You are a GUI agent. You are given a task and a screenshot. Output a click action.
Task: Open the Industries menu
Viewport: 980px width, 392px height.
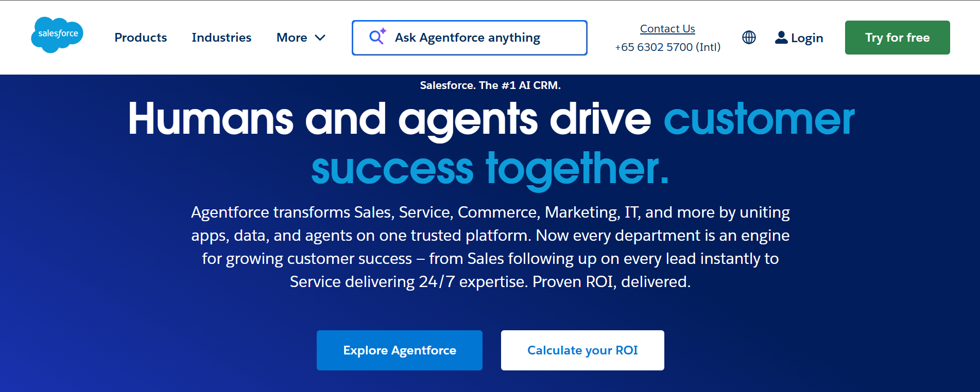[221, 38]
